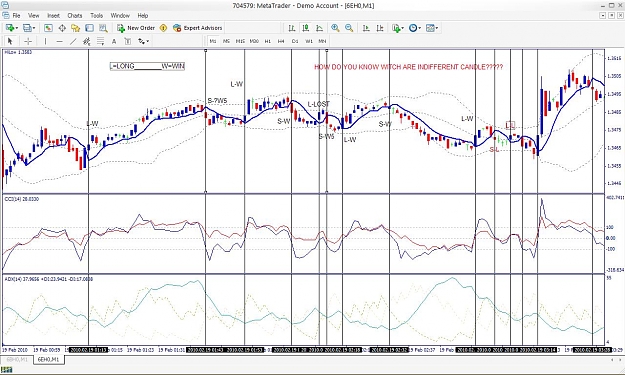This screenshot has height=375, width=625.
Task: Open the Navigator panel with star-folder icon
Action: 75,28
